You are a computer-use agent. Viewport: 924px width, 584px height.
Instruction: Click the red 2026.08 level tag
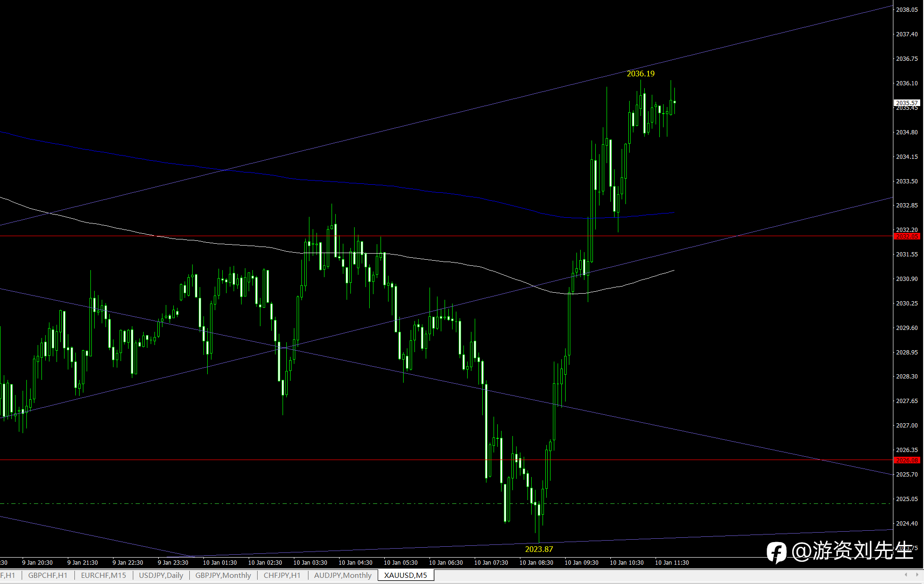tap(907, 460)
